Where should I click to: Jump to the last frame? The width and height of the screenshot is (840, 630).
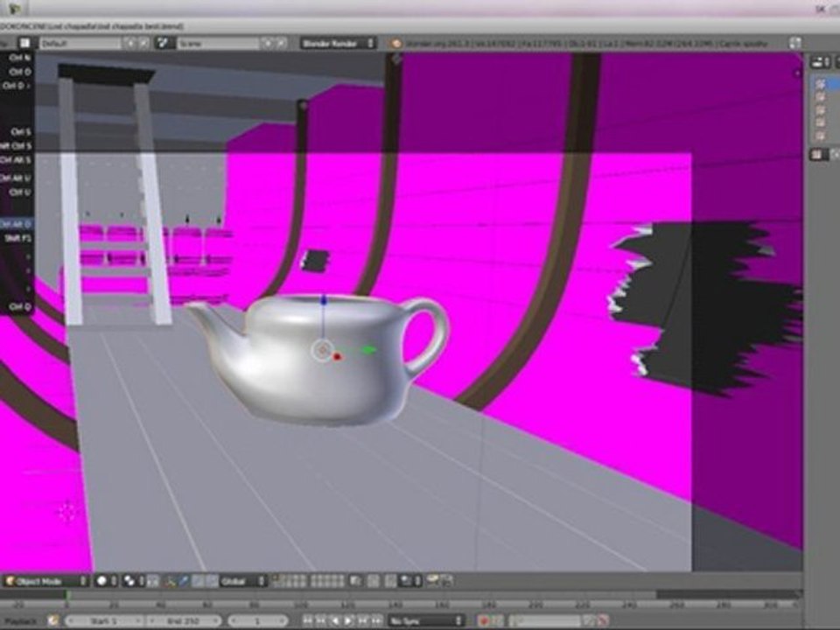click(377, 621)
